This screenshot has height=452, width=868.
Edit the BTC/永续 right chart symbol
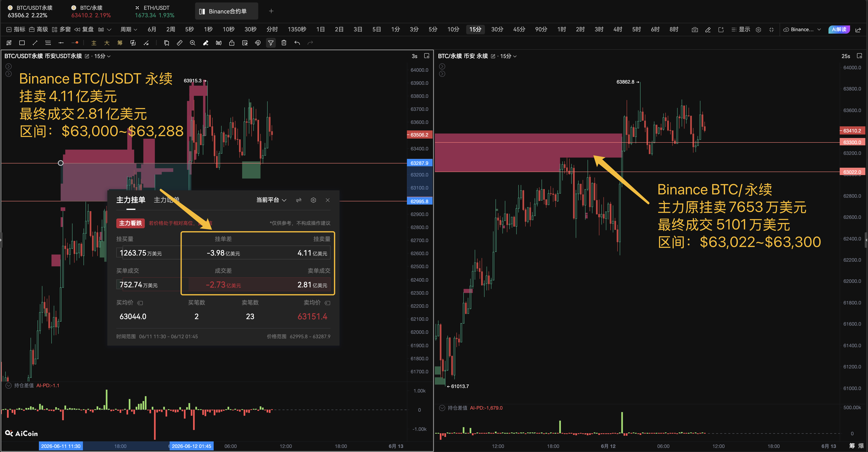tap(493, 56)
